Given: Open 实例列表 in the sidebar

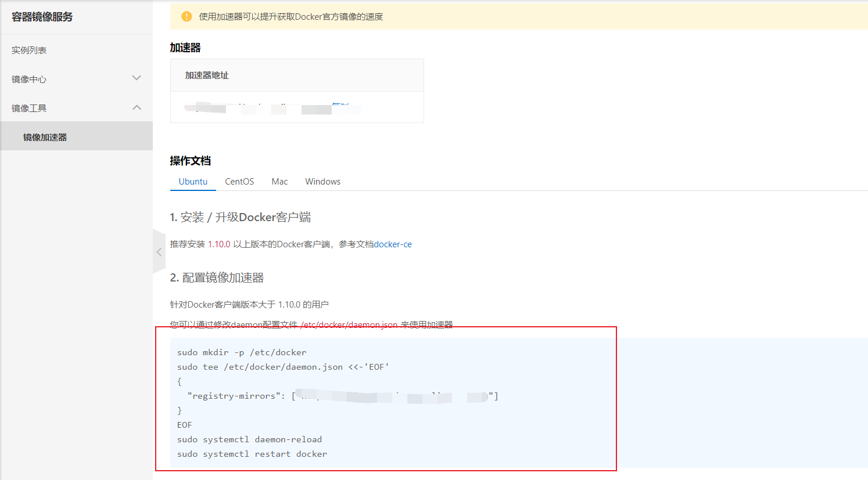Looking at the screenshot, I should [x=29, y=50].
